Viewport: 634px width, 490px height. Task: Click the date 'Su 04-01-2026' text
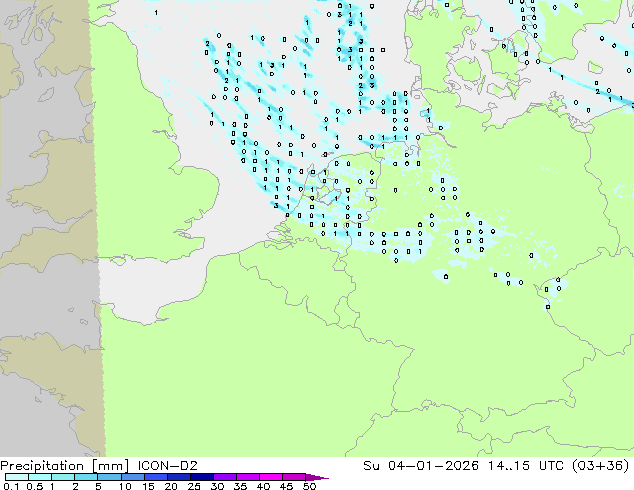tap(421, 466)
